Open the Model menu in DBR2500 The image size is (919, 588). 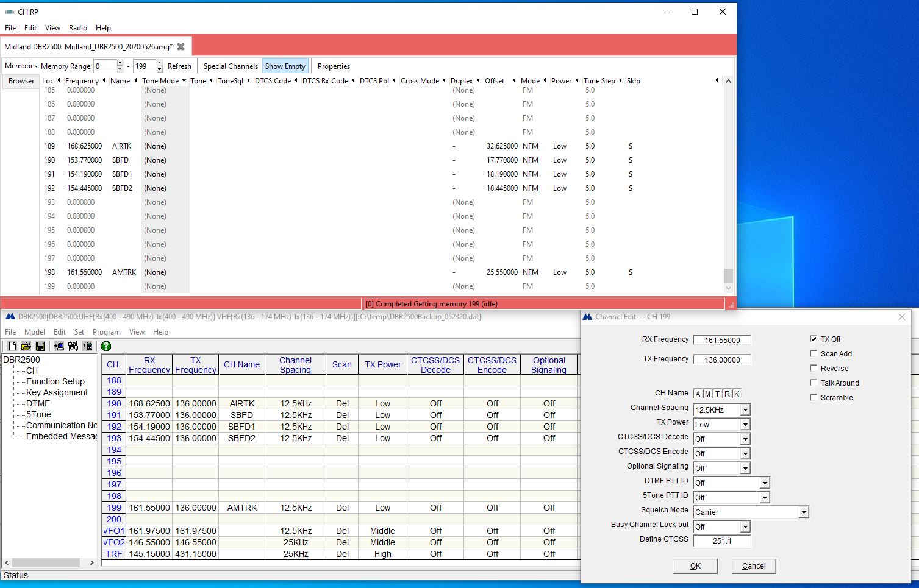pos(35,332)
